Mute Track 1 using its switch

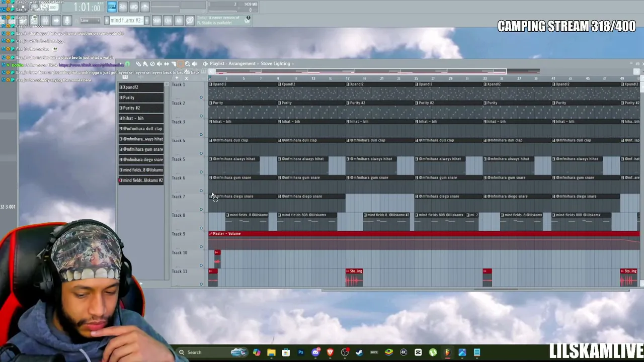tap(201, 98)
